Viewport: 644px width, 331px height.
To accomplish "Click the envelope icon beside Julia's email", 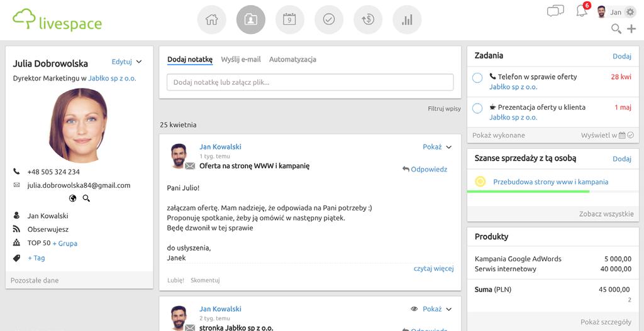I will click(16, 185).
